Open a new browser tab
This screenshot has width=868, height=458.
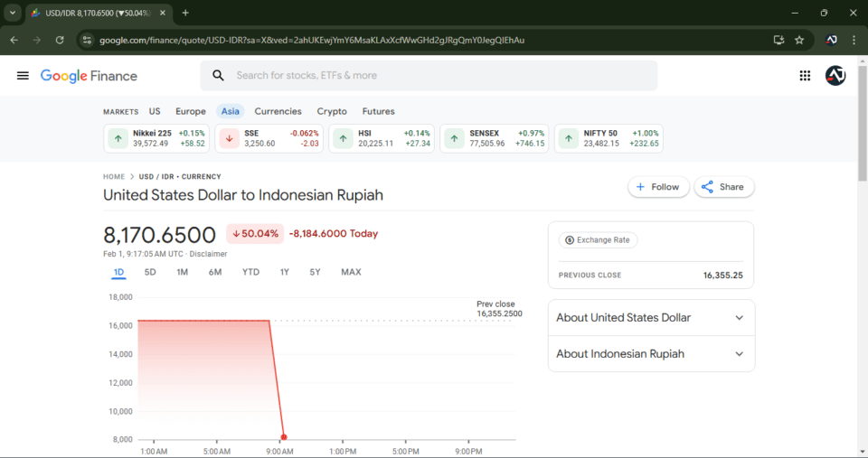tap(185, 13)
